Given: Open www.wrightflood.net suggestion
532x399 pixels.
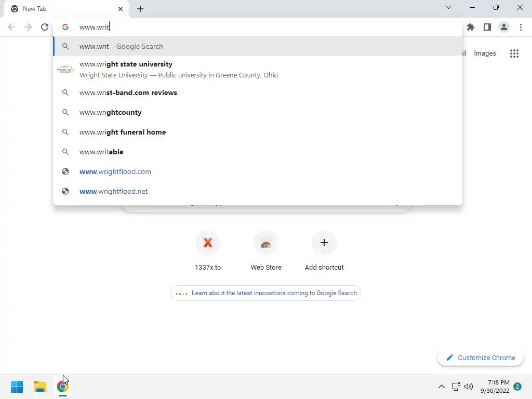Looking at the screenshot, I should 258,191.
